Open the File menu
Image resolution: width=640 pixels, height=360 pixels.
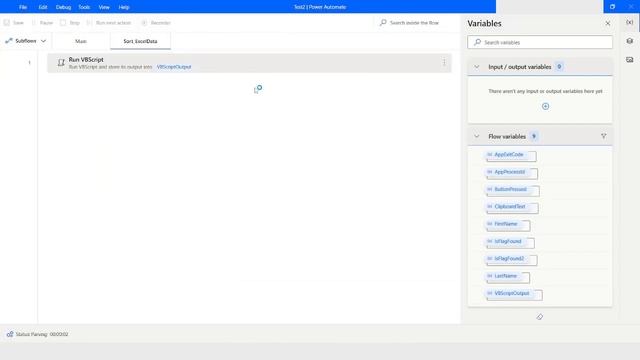point(23,7)
